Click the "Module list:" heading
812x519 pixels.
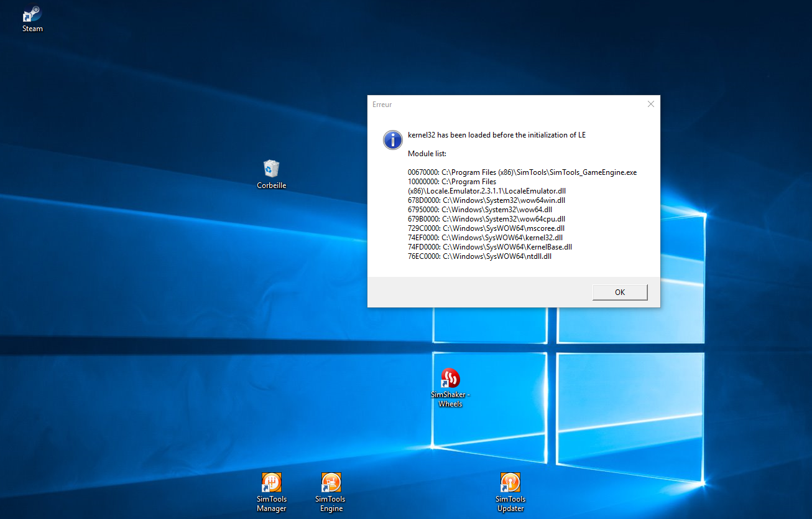point(427,154)
